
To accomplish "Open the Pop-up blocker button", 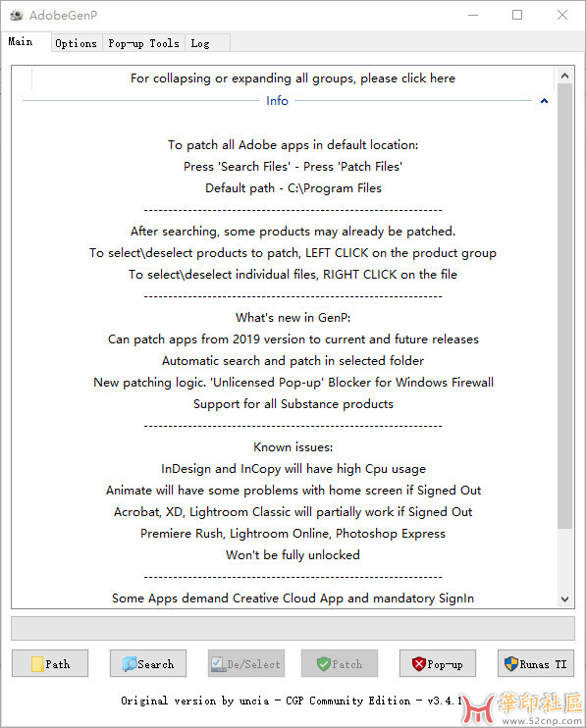I will (x=438, y=663).
